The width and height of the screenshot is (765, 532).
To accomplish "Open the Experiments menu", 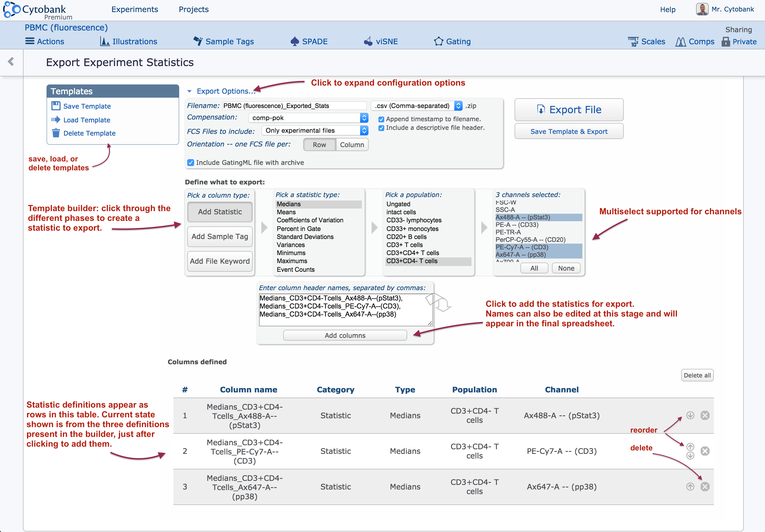I will tap(135, 9).
